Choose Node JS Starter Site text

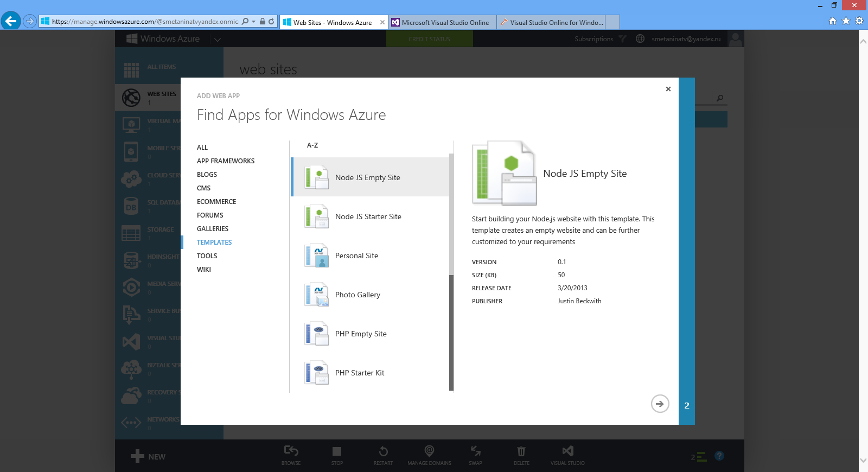tap(368, 216)
